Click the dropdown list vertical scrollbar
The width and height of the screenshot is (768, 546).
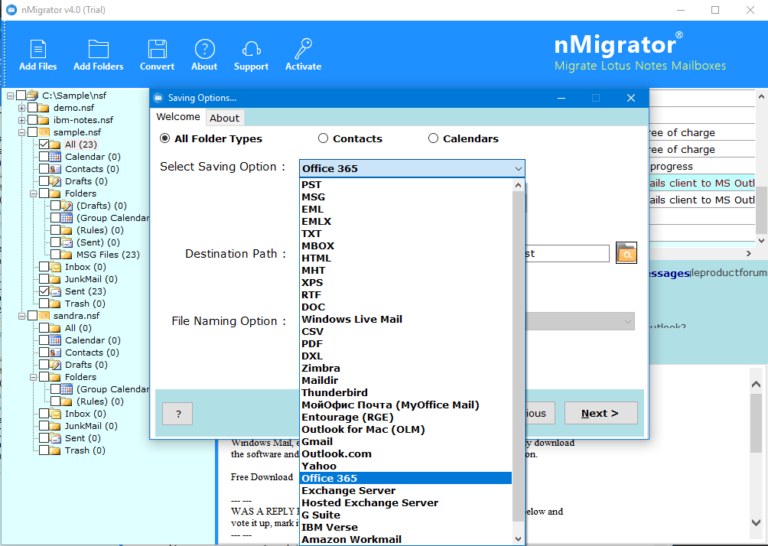tap(518, 350)
